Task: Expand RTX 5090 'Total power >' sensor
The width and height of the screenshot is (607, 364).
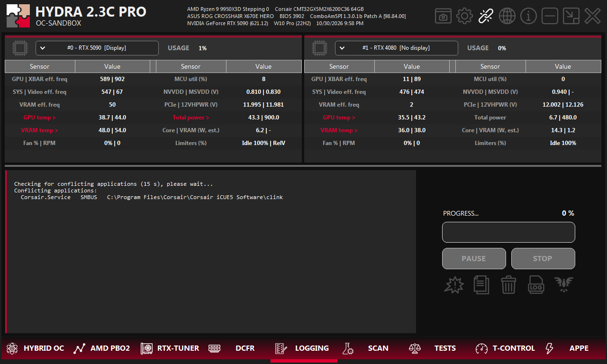Action: (191, 118)
